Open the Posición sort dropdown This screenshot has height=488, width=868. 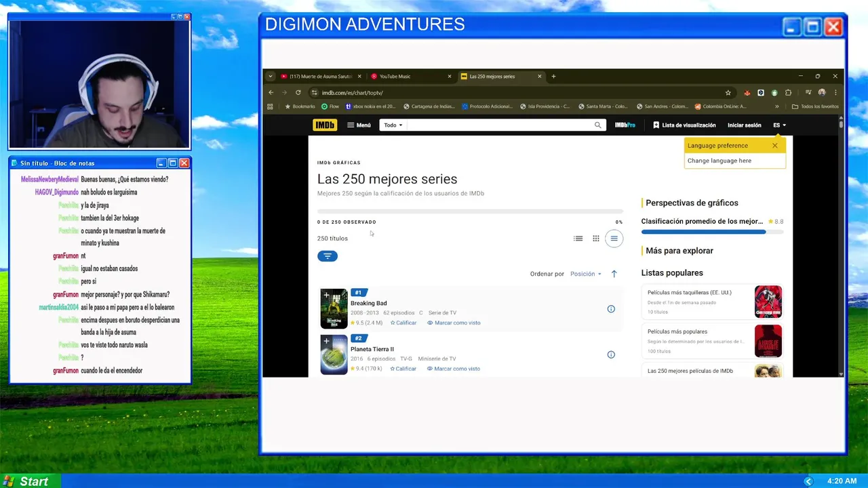(x=585, y=274)
